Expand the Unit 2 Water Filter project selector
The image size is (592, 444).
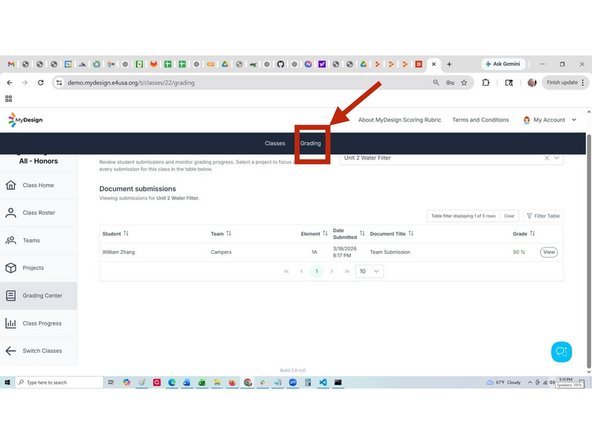coord(557,158)
